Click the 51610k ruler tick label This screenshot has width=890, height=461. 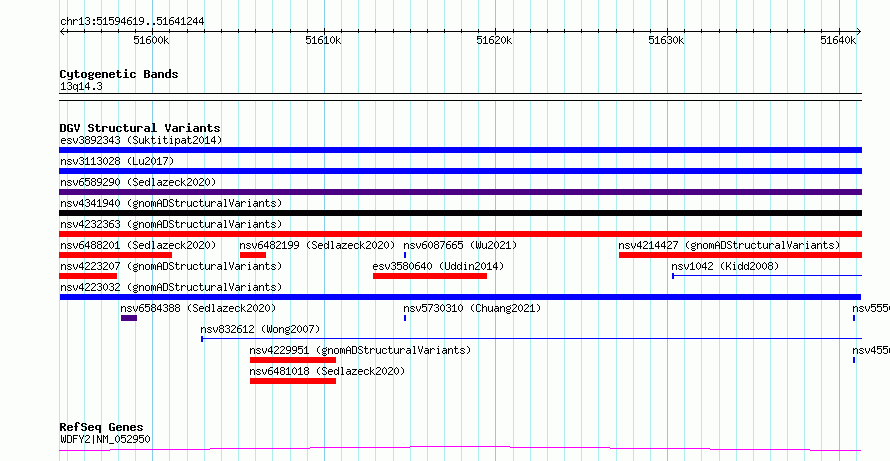(x=323, y=41)
